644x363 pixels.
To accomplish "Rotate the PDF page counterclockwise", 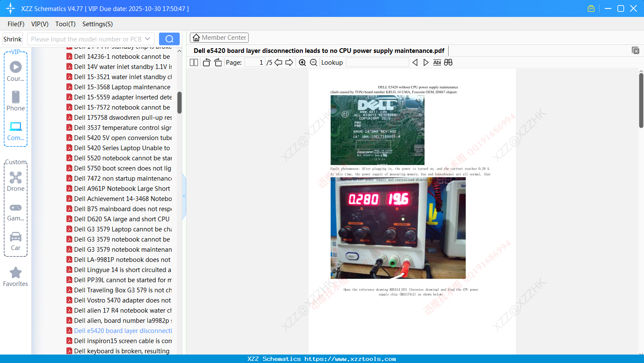I will (207, 62).
